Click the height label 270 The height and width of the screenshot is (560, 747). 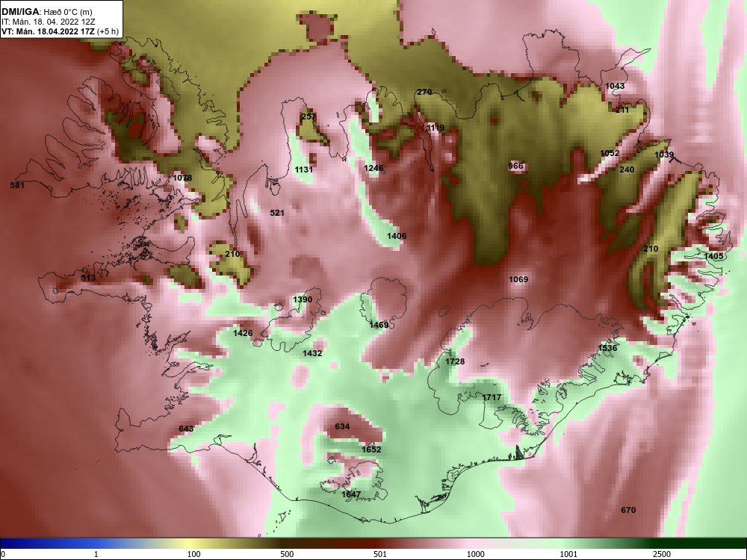(x=424, y=92)
